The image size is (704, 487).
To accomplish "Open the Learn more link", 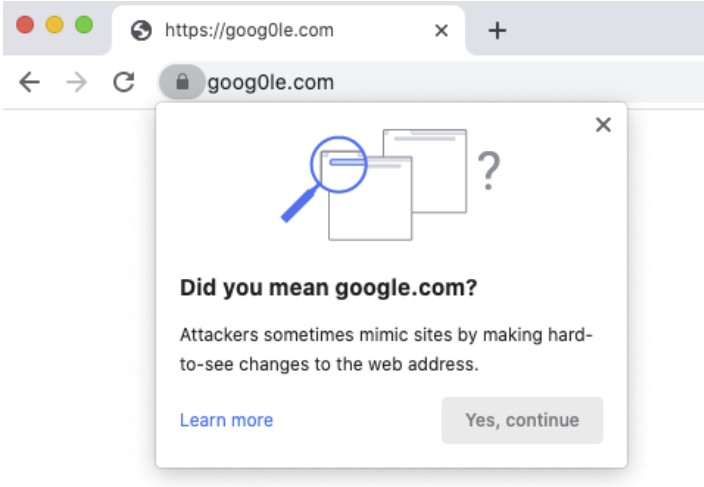I will click(x=226, y=420).
